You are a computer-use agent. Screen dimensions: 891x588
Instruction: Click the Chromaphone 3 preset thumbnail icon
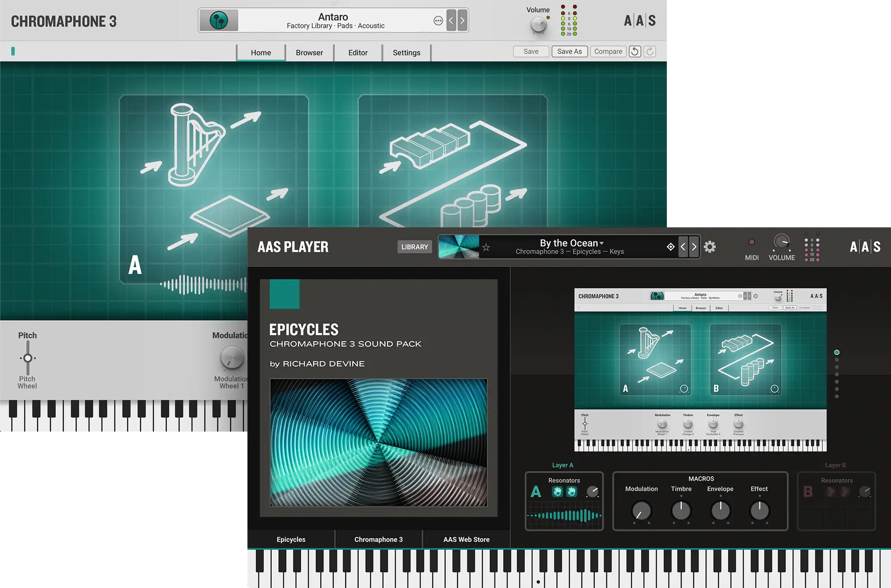pos(219,20)
